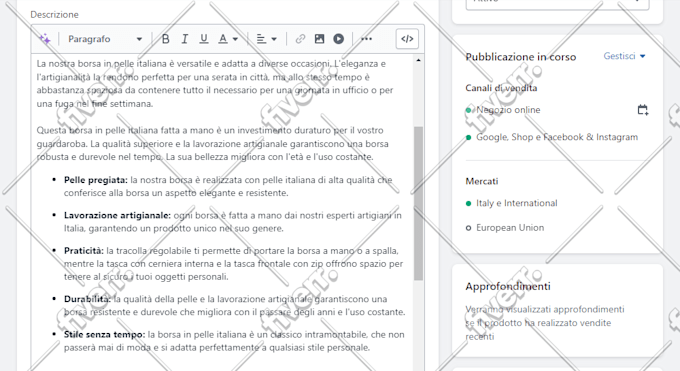Toggle underline formatting
The width and height of the screenshot is (680, 371).
pyautogui.click(x=203, y=39)
